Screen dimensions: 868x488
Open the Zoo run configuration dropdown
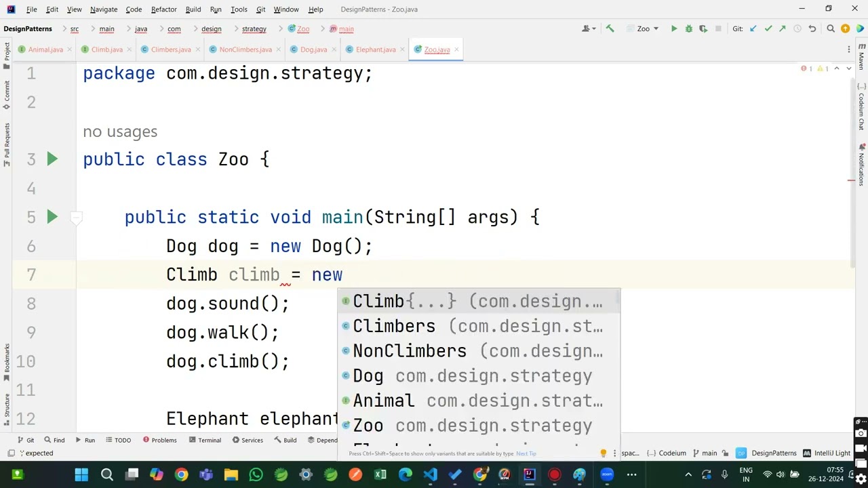(643, 28)
